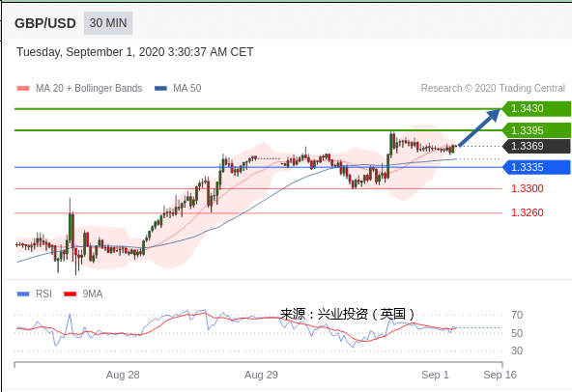Toggle the MA 50 legend label
572x392 pixels.
point(186,88)
